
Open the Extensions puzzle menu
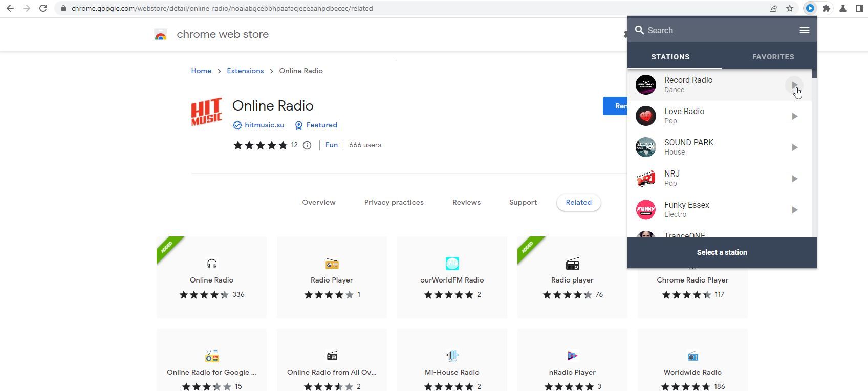826,8
